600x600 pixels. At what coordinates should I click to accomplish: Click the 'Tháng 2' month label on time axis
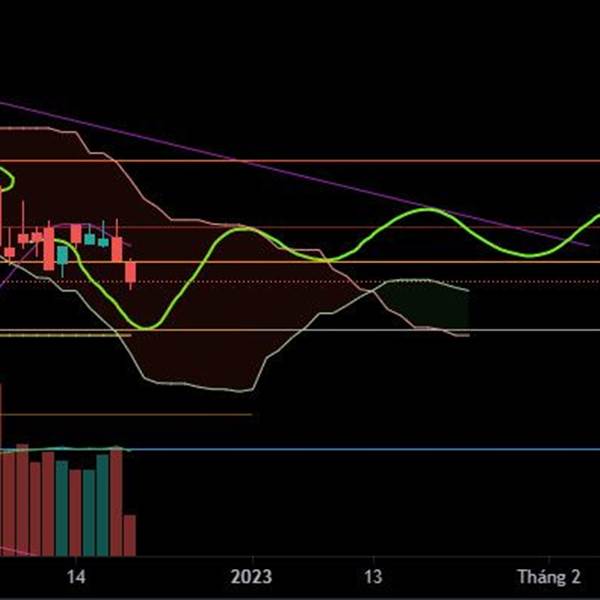tap(549, 577)
